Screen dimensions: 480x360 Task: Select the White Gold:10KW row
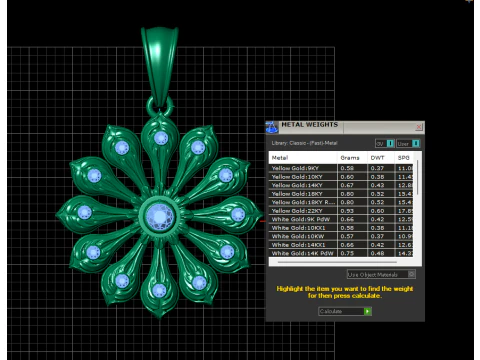point(341,236)
